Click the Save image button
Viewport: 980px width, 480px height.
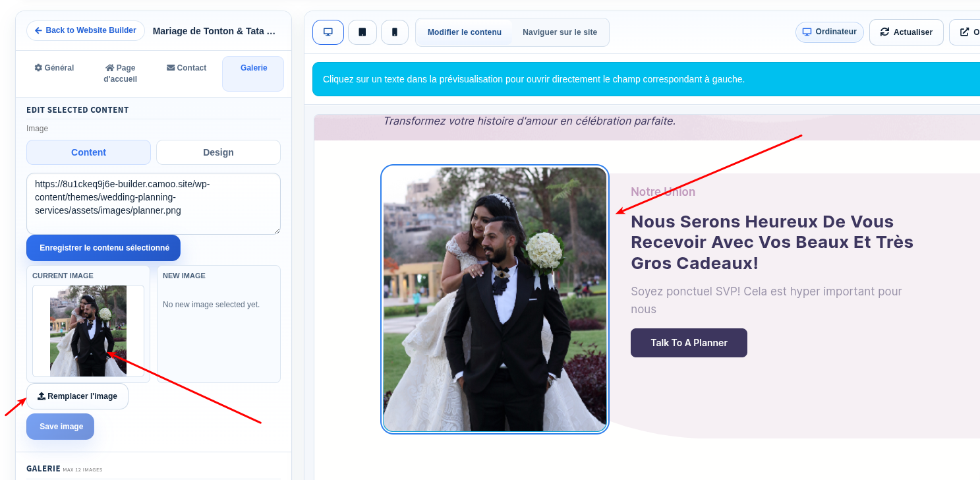click(61, 427)
